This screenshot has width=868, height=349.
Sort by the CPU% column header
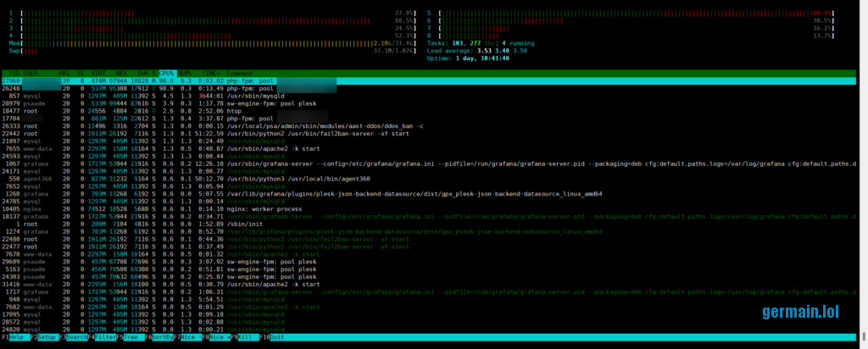pyautogui.click(x=166, y=74)
